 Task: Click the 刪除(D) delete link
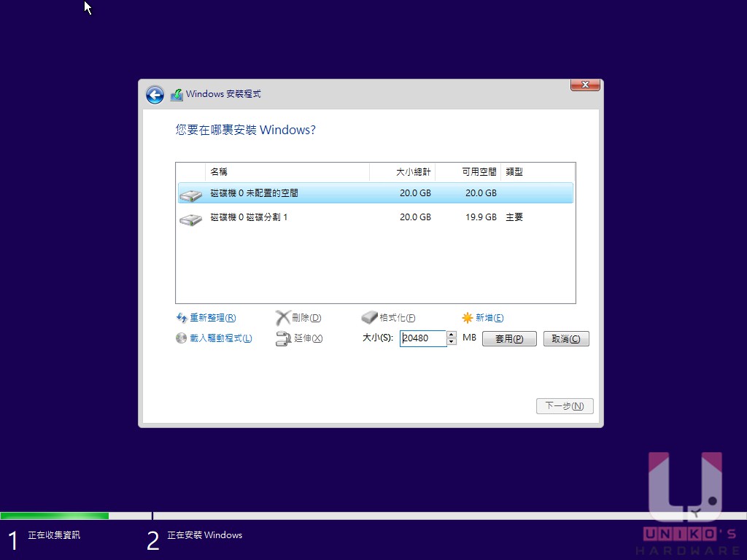coord(306,318)
